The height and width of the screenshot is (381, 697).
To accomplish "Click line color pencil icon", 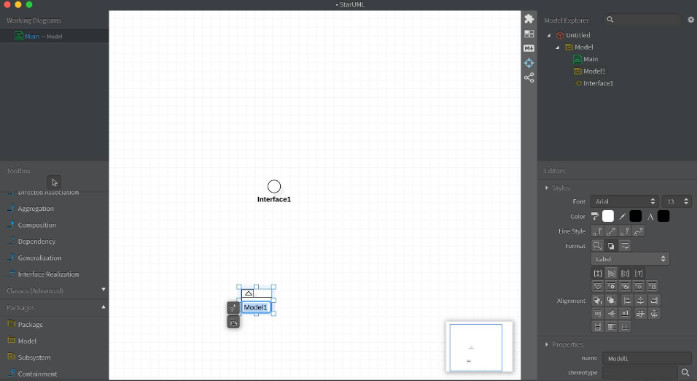I will tap(622, 216).
